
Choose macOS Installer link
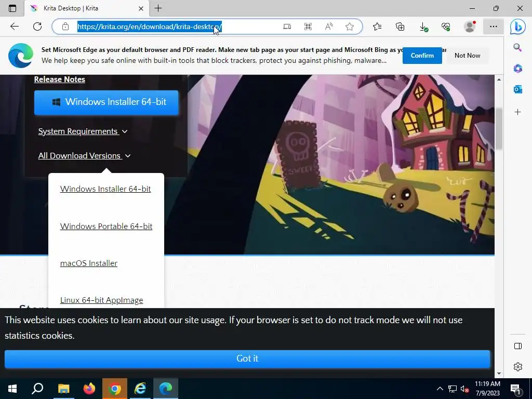[88, 263]
